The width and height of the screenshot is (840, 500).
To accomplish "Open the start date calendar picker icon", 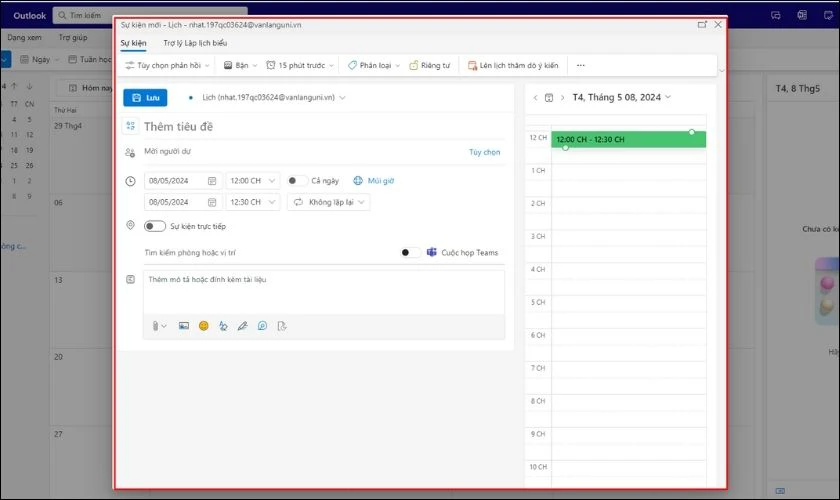I will (212, 181).
